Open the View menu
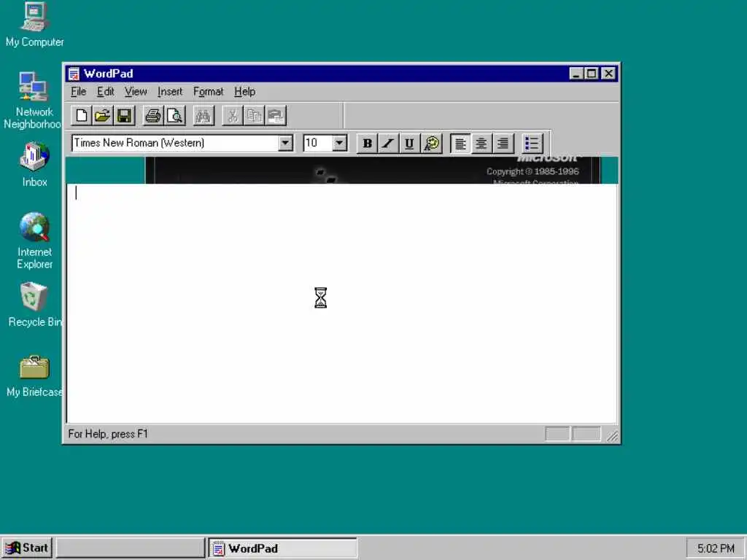 tap(136, 91)
